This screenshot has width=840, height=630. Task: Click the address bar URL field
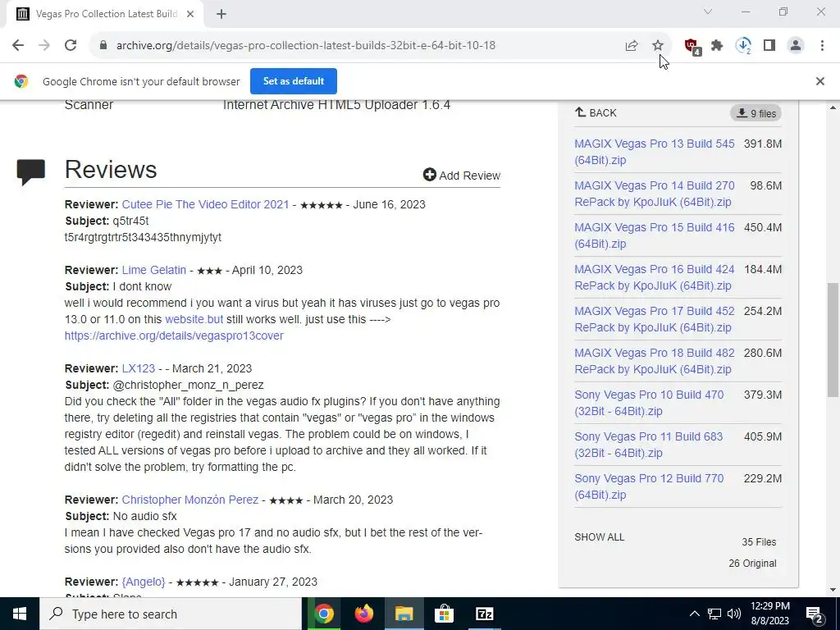[x=306, y=46]
